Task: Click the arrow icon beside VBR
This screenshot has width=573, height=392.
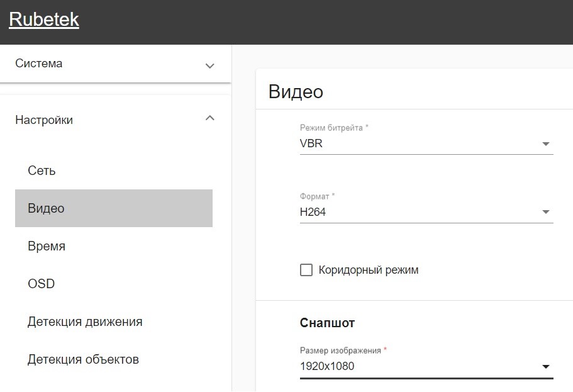Action: coord(545,144)
